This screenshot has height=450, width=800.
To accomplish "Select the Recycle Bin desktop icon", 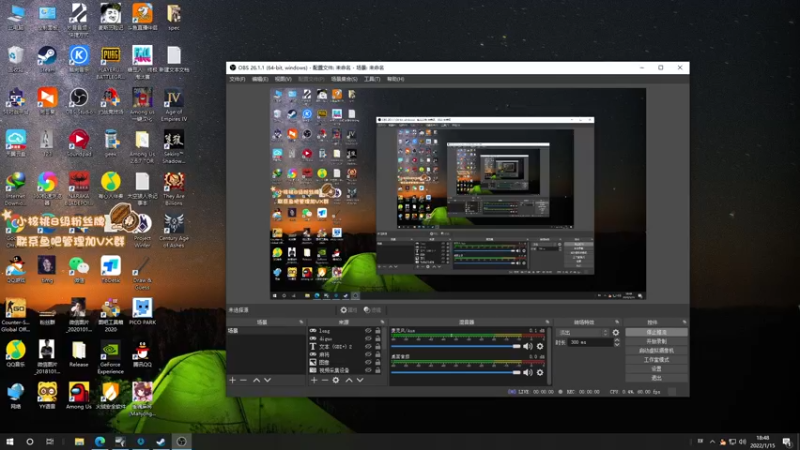I will 15,60.
